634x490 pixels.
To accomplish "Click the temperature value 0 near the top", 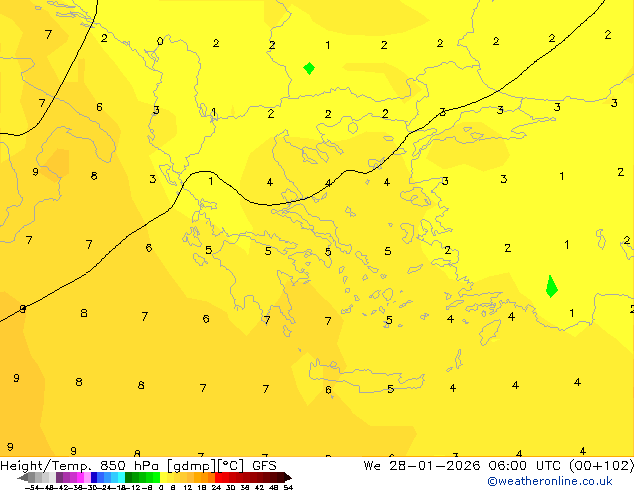I will (x=160, y=41).
